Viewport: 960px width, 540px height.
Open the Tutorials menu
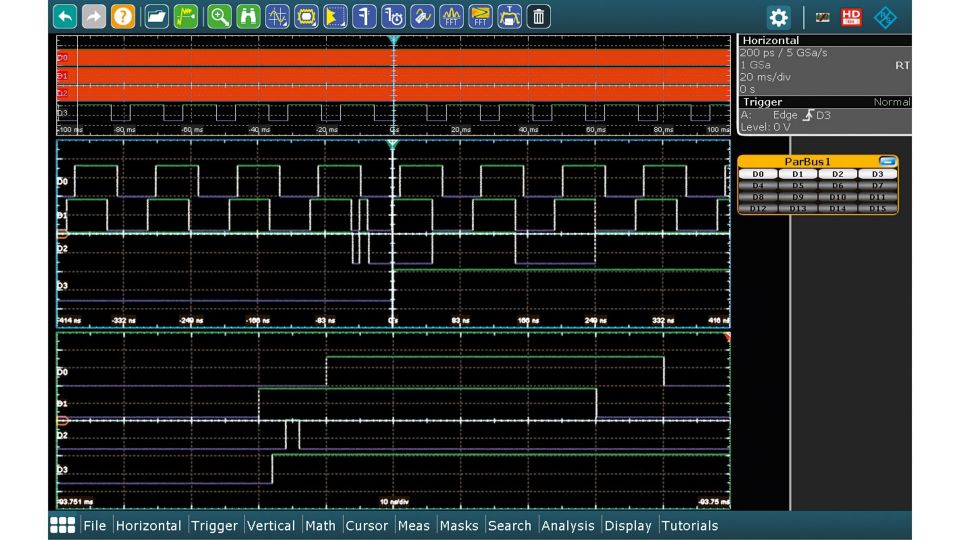pos(689,525)
